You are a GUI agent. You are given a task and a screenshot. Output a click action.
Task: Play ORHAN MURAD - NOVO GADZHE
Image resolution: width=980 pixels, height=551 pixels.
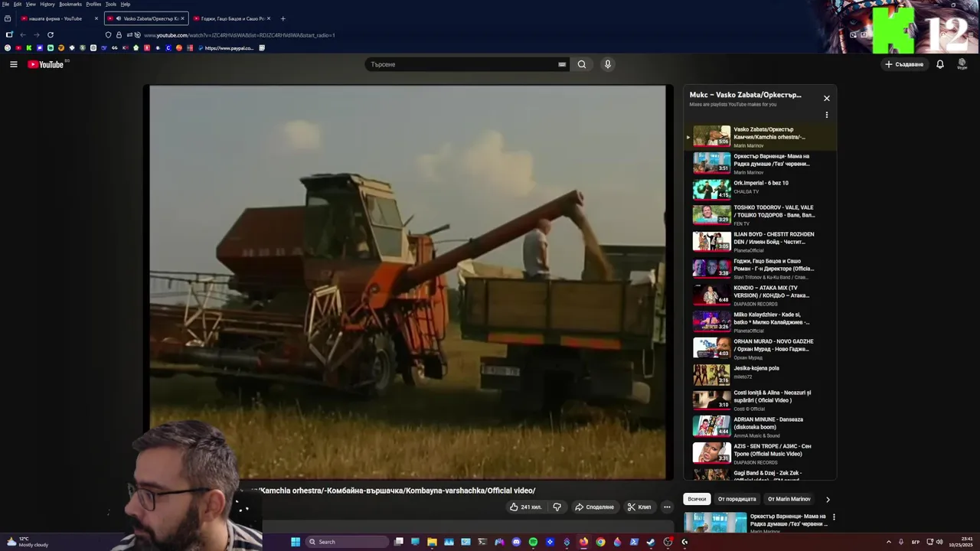point(761,348)
